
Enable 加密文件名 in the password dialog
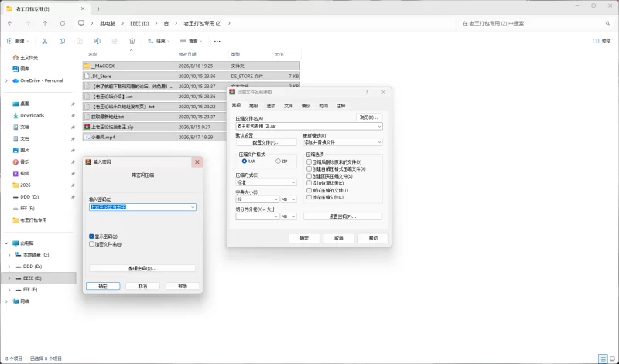[91, 244]
